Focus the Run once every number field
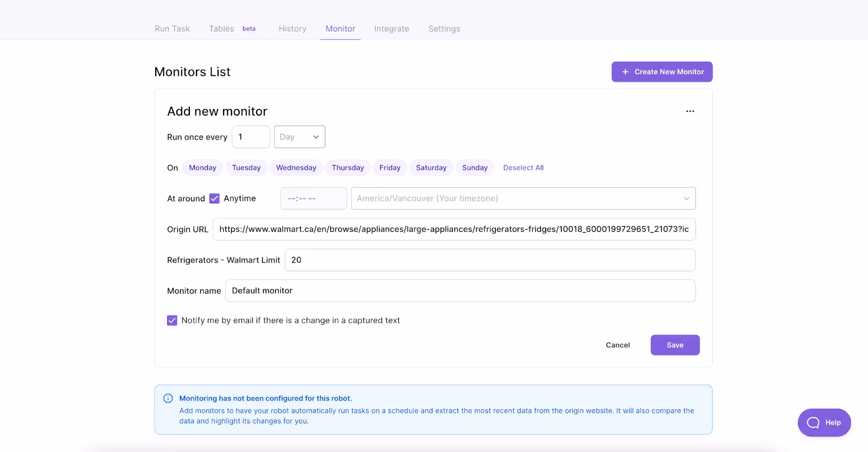The height and width of the screenshot is (452, 868). pos(251,137)
